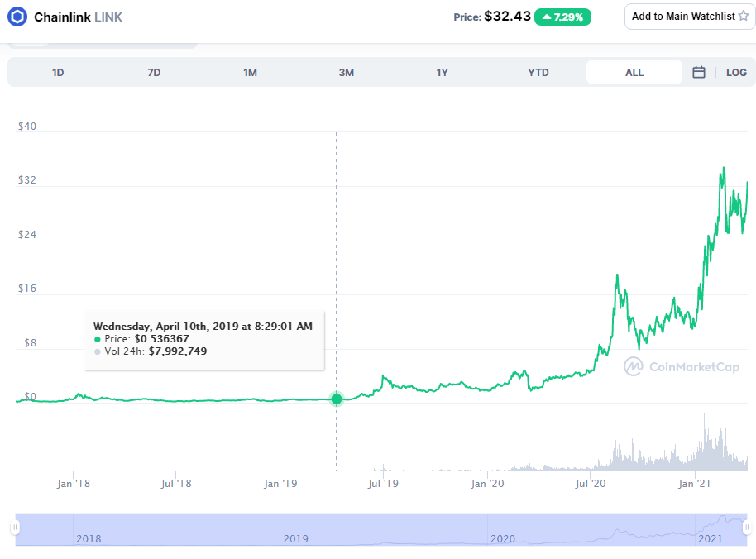Click the Chainlink logo icon

(17, 17)
